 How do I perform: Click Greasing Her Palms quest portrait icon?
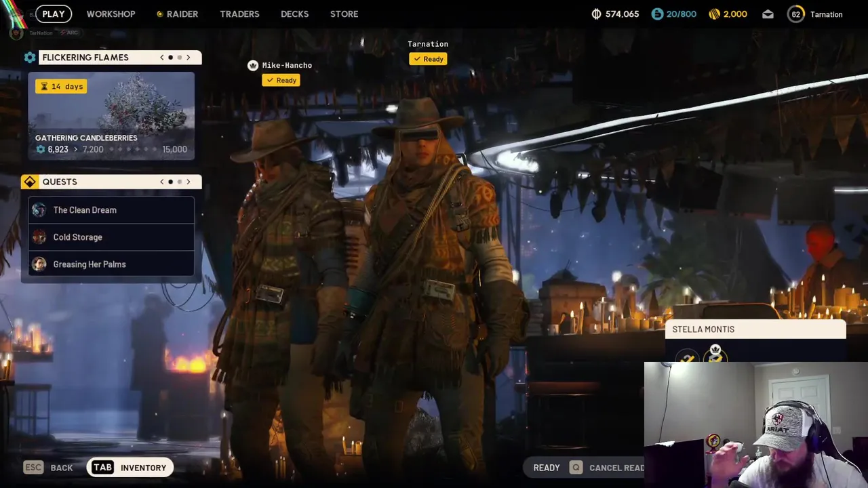pyautogui.click(x=39, y=264)
